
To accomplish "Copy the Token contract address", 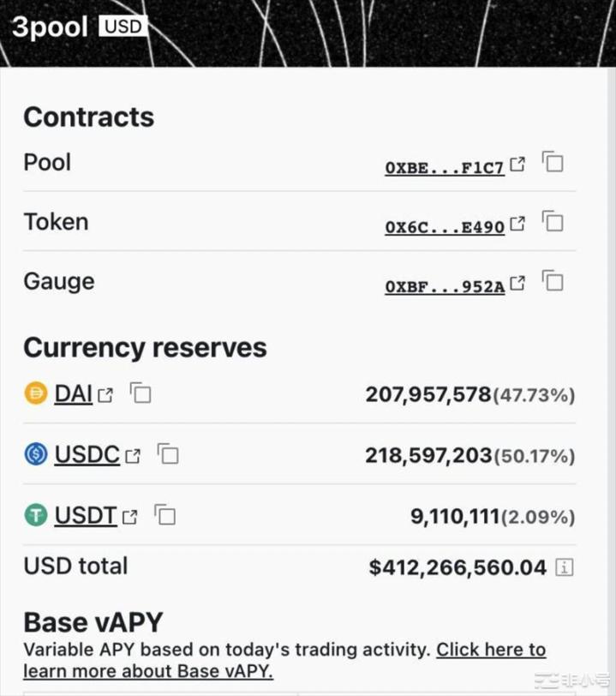I will [x=553, y=221].
